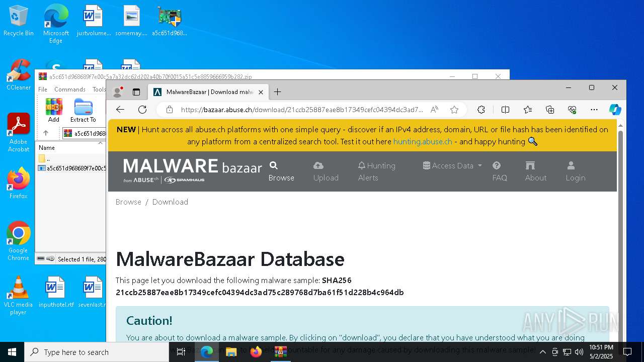Open the somemay image file on desktop
The image size is (644, 362).
pos(131,21)
